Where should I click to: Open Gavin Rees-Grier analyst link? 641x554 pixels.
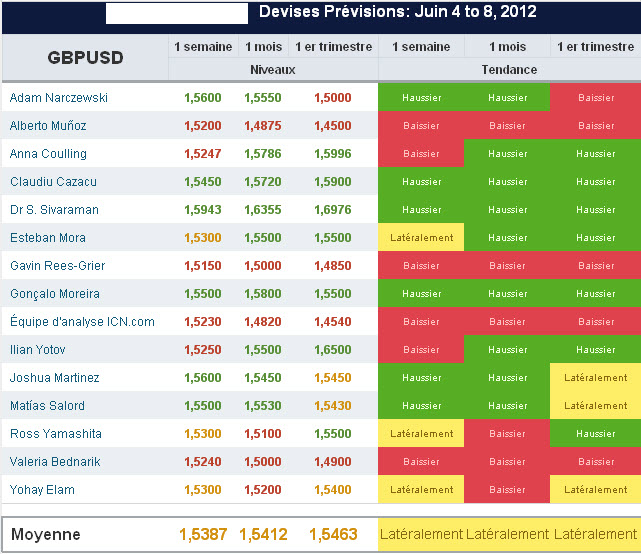tap(57, 266)
